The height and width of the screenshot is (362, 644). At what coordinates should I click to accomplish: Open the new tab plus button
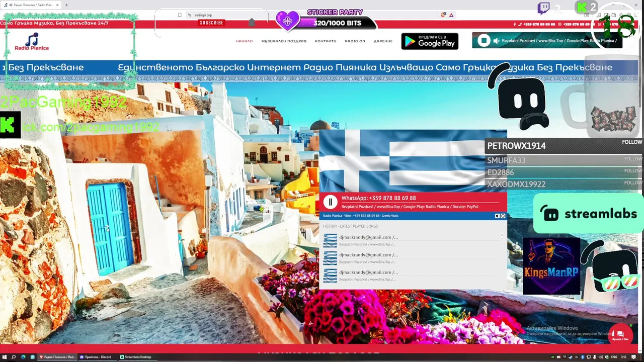(66, 5)
